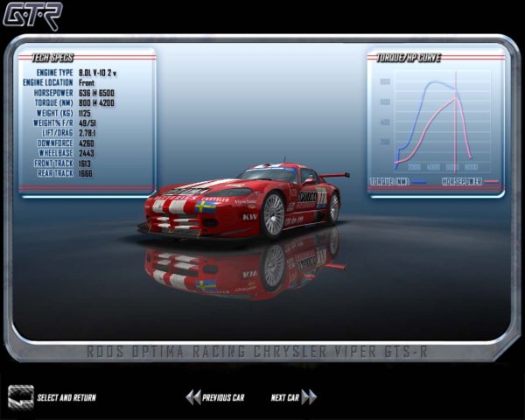The width and height of the screenshot is (525, 420).
Task: Click the Swedish flag on car hood
Action: pyautogui.click(x=207, y=206)
